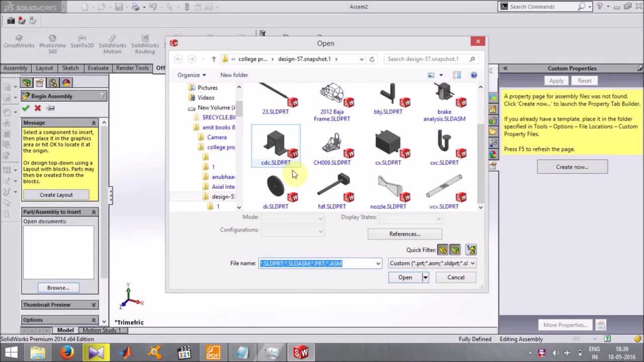This screenshot has width=644, height=362.
Task: Select the cdc.SLDPRT file thumbnail
Action: [x=276, y=146]
